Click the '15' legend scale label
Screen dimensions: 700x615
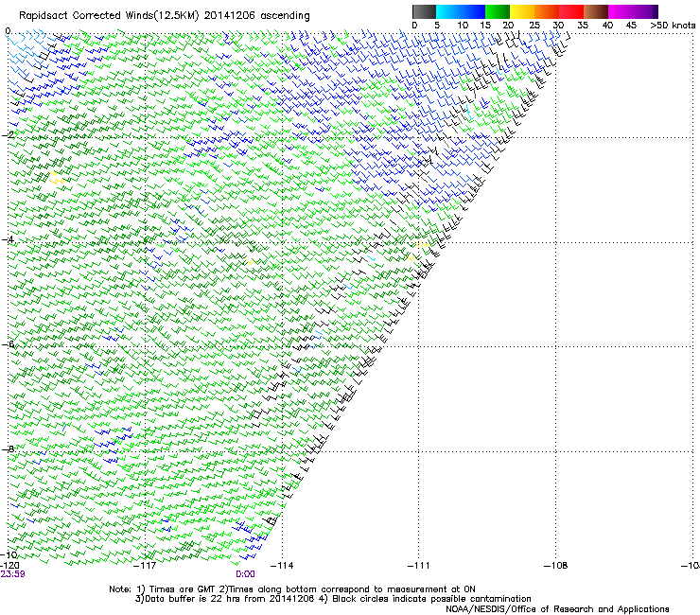pos(485,26)
